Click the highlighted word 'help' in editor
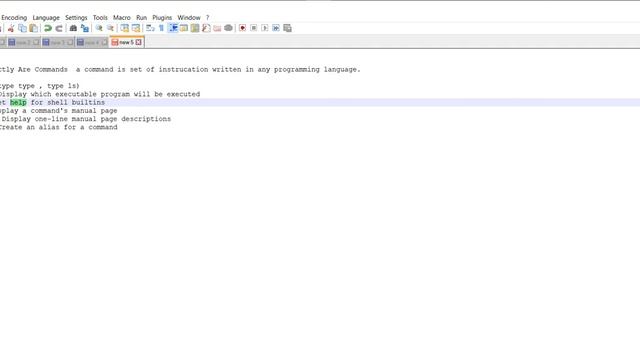Viewport: 640px width, 360px height. coord(18,102)
